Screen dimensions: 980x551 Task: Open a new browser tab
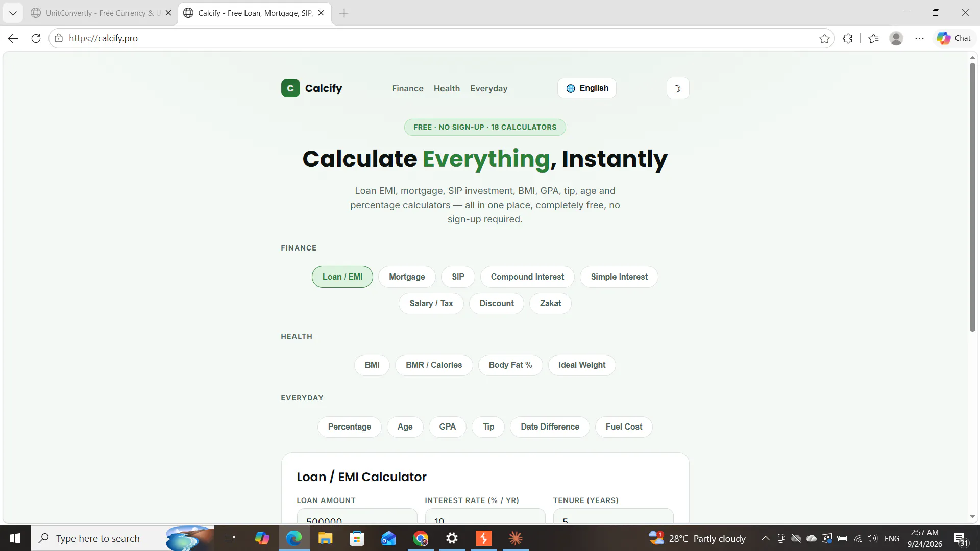(x=344, y=13)
